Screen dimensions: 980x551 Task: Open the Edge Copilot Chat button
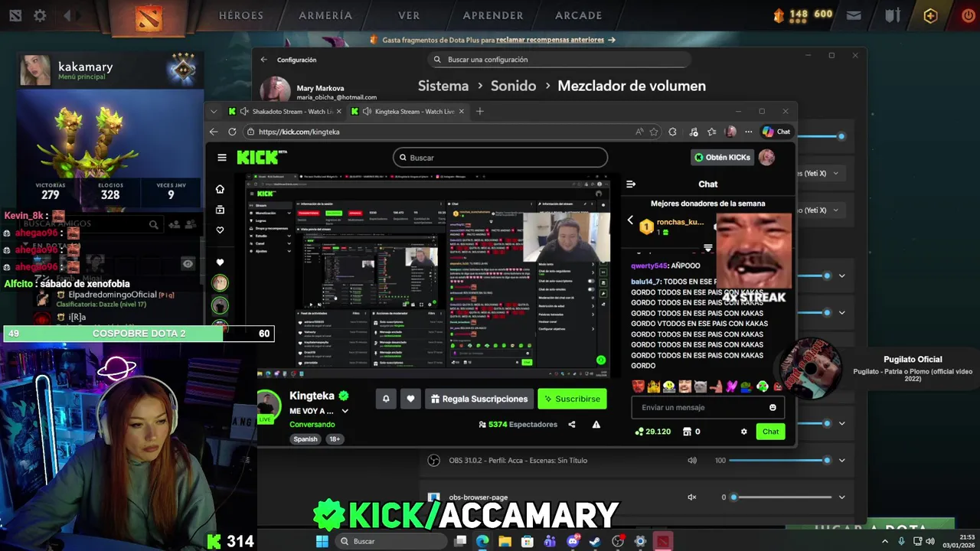tap(776, 132)
